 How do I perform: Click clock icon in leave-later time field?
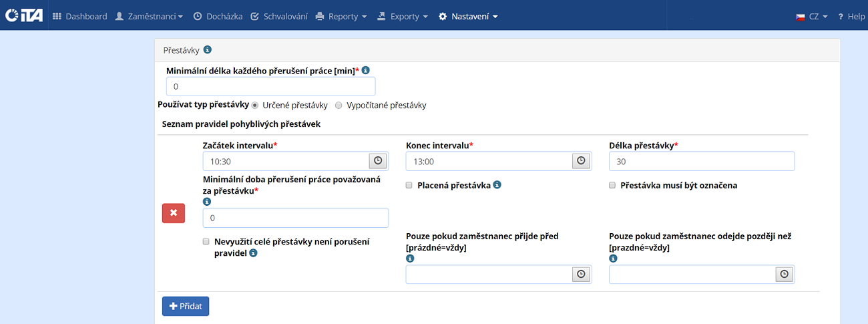[784, 274]
